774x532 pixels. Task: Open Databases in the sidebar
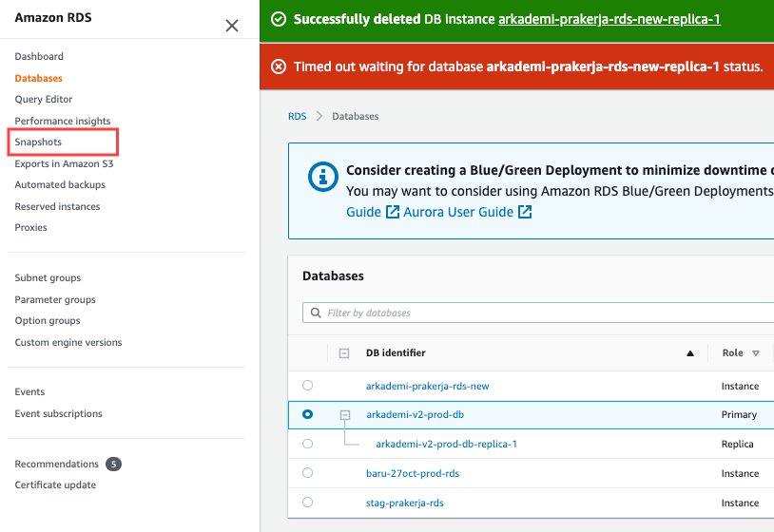coord(38,78)
